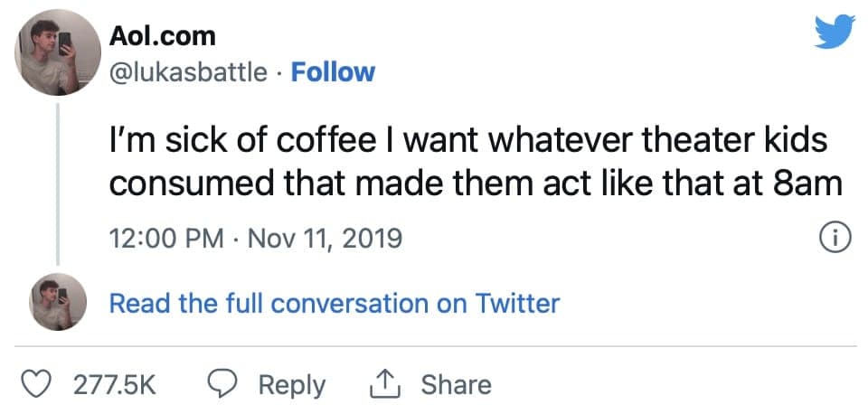Click the reply speech bubble icon
This screenshot has height=414, width=868.
[x=225, y=385]
